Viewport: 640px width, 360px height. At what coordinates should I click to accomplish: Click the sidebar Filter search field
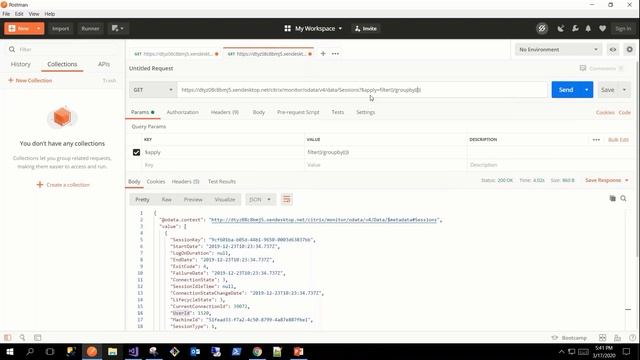pos(62,49)
